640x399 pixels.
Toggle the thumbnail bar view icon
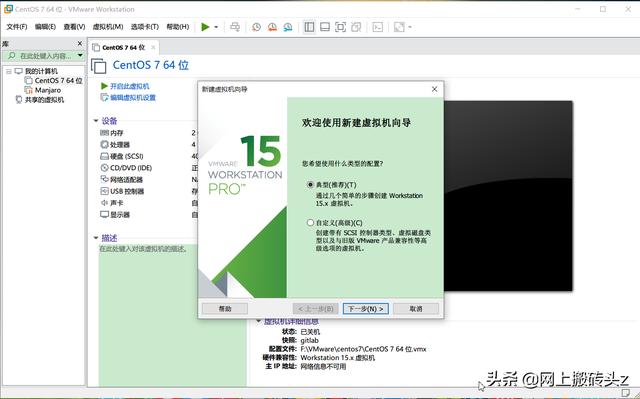point(325,27)
